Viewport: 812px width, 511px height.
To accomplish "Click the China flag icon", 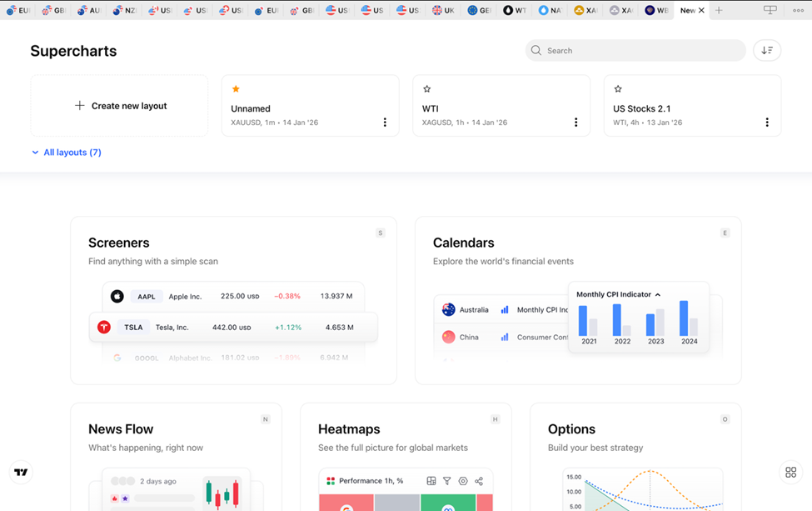I will tap(448, 337).
